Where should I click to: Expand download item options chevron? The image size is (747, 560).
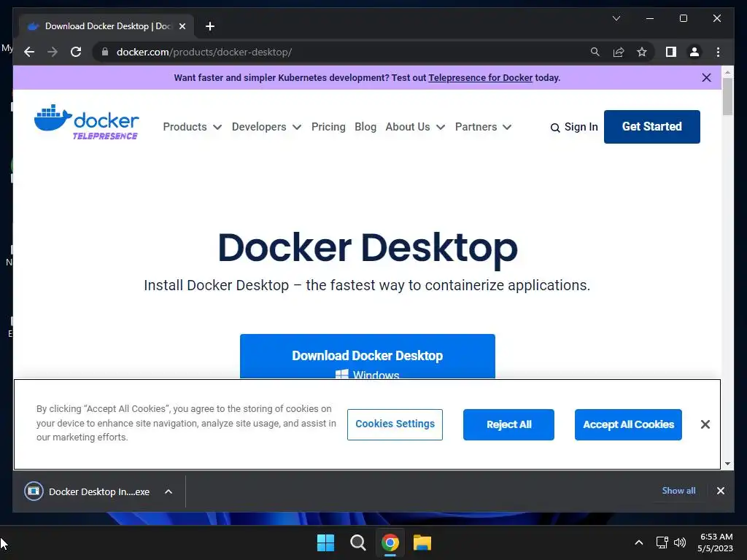[x=169, y=491]
